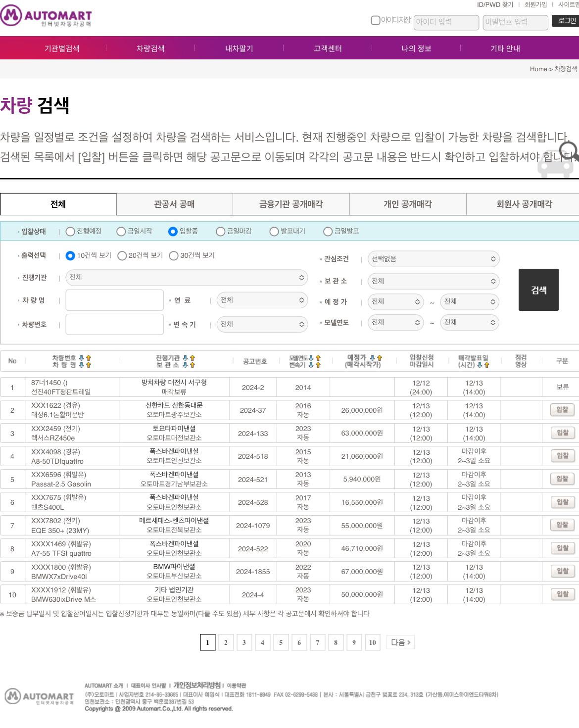Open the 기관별검색 menu

pyautogui.click(x=62, y=49)
